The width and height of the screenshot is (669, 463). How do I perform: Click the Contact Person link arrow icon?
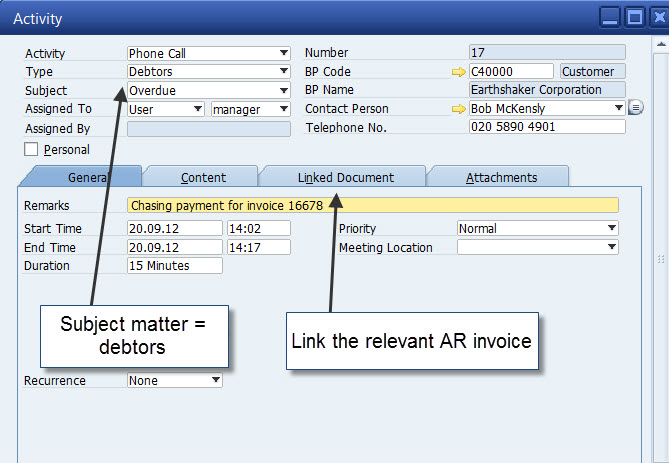459,109
